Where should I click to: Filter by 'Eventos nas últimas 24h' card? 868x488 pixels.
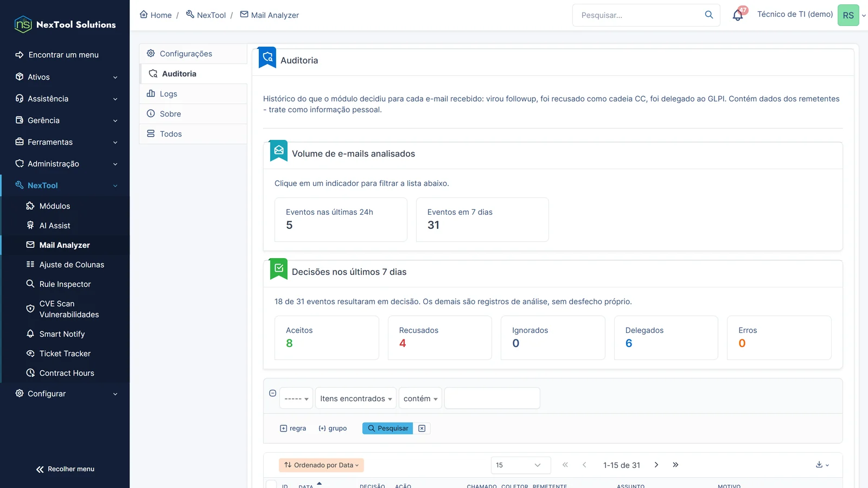click(341, 220)
